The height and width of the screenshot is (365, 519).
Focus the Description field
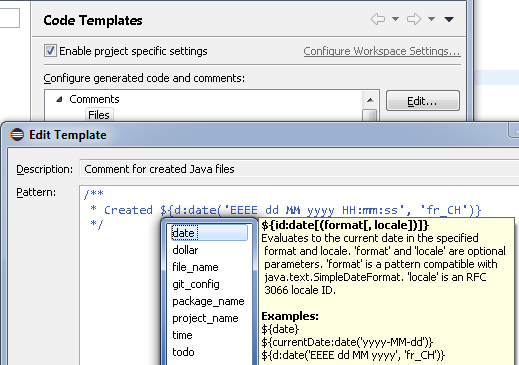point(299,169)
